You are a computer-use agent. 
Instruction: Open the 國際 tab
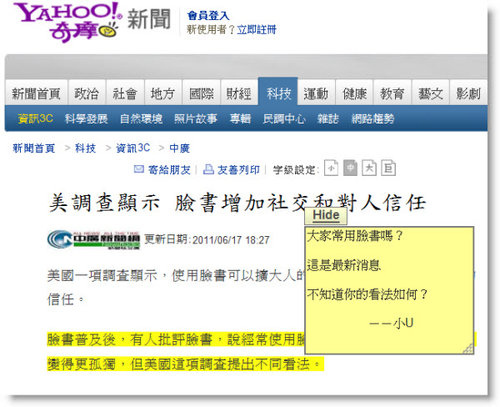click(x=201, y=93)
